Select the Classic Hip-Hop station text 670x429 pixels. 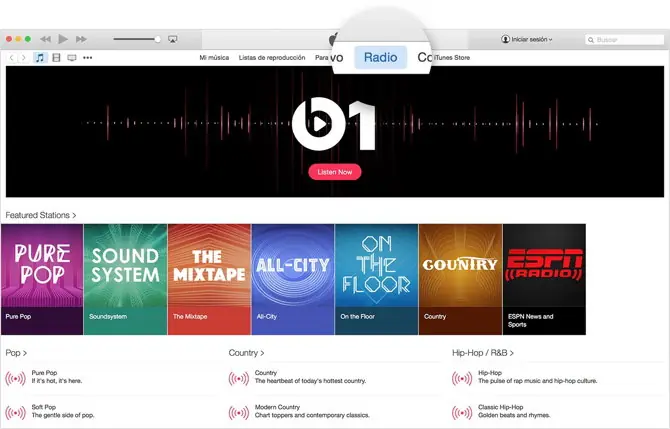500,407
